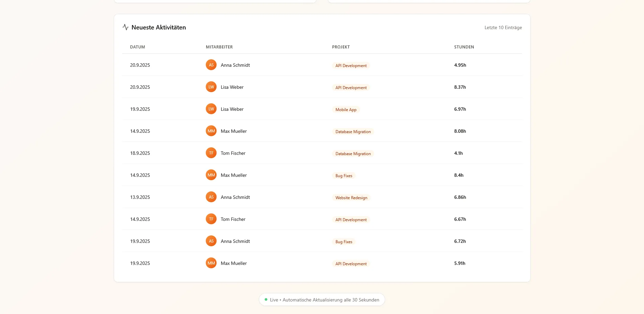Image resolution: width=644 pixels, height=314 pixels.
Task: Click the AS avatar in the 4.95h row
Action: [x=211, y=65]
